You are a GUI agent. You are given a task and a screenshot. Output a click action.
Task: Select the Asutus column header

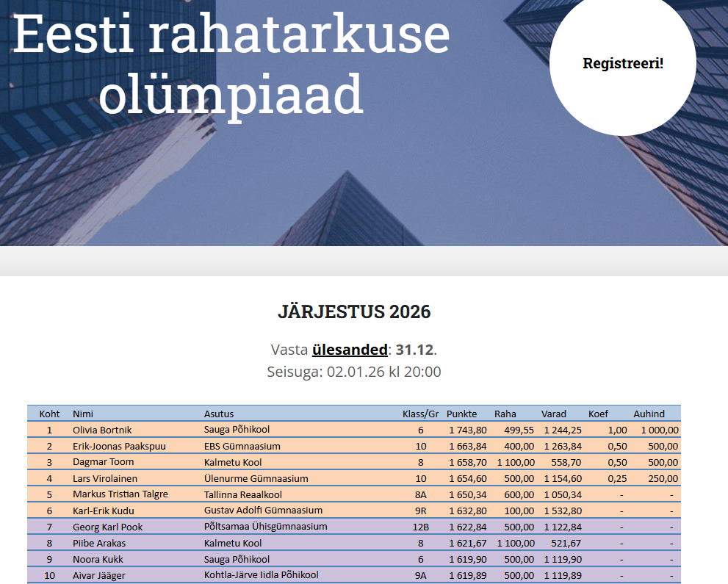(219, 414)
